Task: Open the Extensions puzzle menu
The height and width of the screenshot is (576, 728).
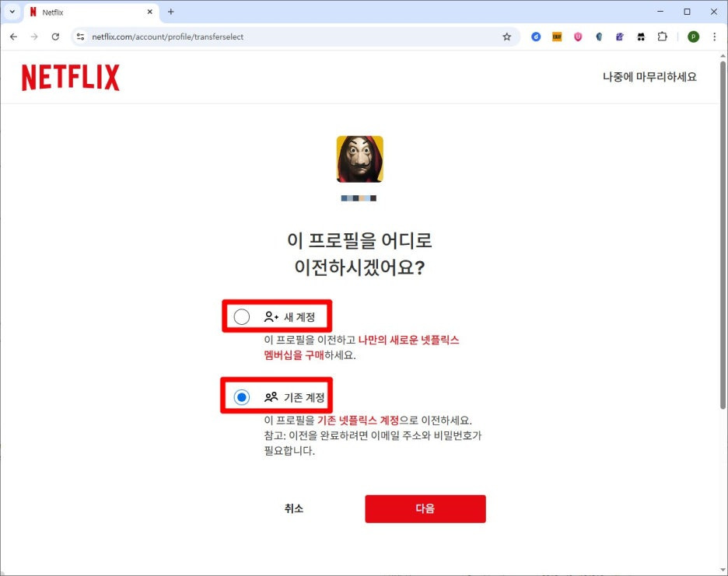Action: [x=663, y=37]
